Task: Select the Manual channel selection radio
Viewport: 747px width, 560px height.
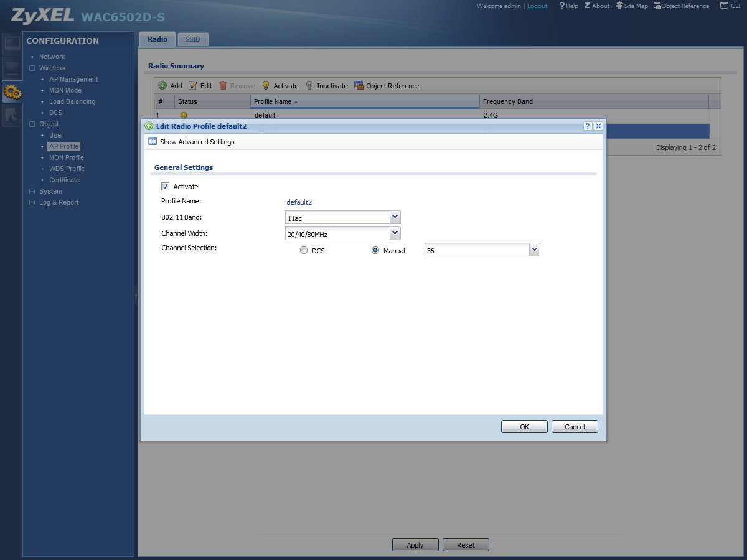Action: [x=375, y=250]
